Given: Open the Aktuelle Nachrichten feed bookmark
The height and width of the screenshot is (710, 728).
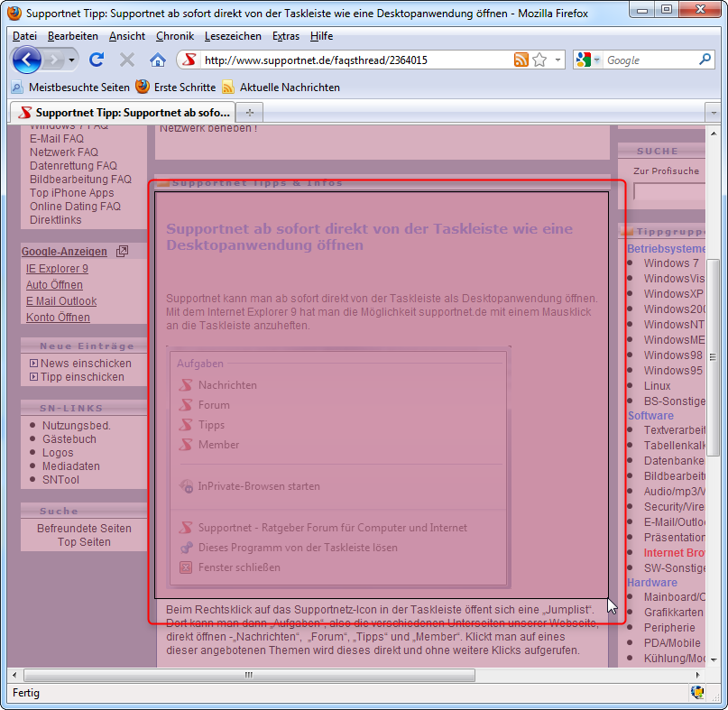Looking at the screenshot, I should pyautogui.click(x=281, y=88).
